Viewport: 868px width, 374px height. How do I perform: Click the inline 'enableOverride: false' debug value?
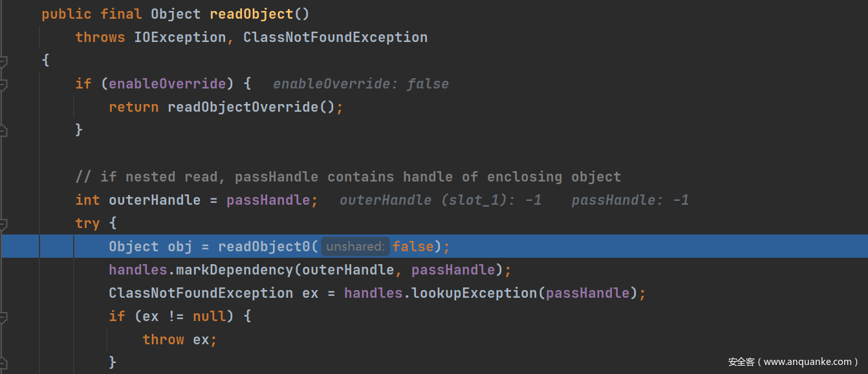pyautogui.click(x=360, y=84)
